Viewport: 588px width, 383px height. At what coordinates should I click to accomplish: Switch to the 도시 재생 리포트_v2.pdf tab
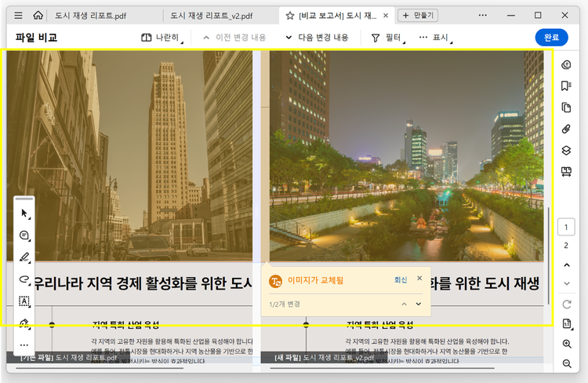click(x=212, y=16)
